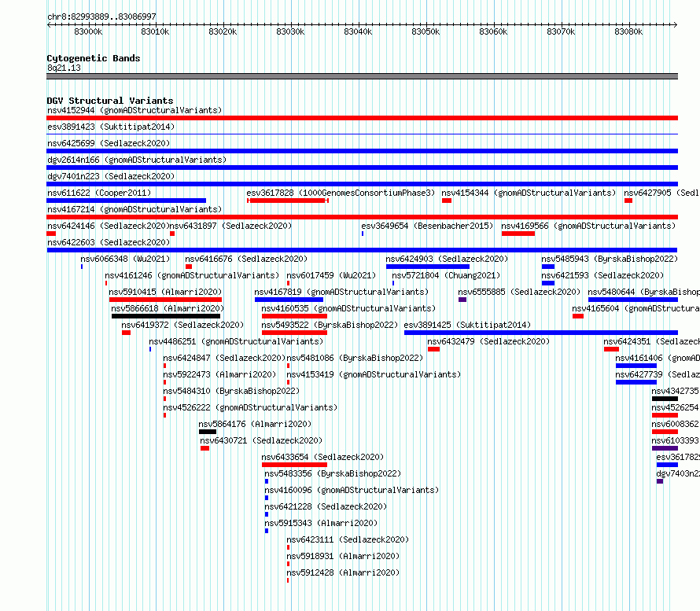
Task: Click the purple nsv6555885 variant bar
Action: click(462, 300)
